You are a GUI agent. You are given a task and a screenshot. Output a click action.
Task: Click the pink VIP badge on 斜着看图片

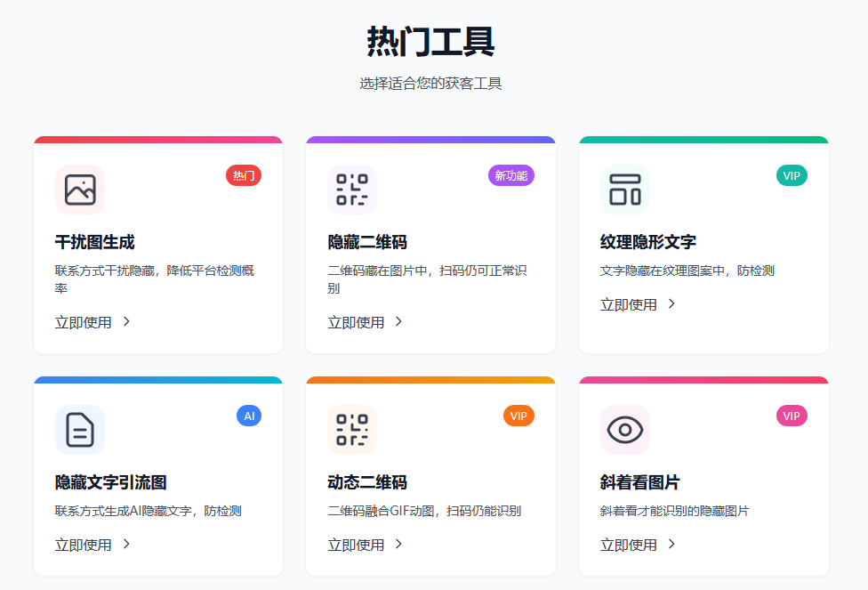pyautogui.click(x=792, y=416)
